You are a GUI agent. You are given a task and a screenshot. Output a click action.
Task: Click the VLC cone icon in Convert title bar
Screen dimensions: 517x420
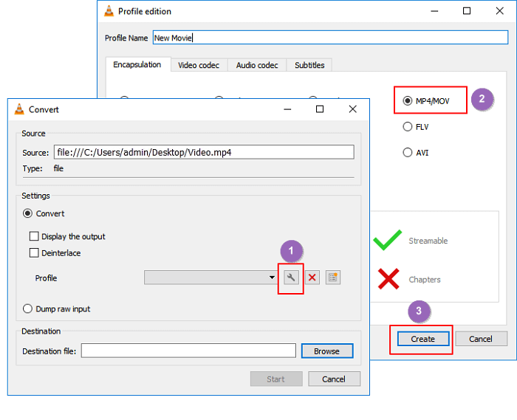(x=18, y=109)
